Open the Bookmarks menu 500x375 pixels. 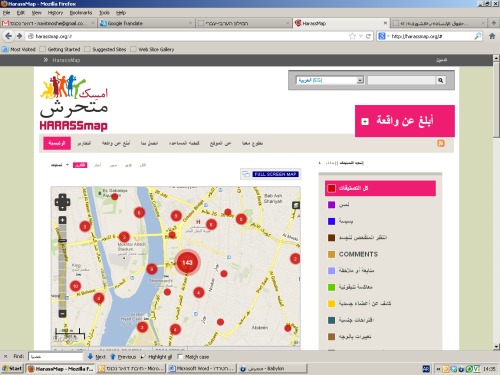coord(81,13)
